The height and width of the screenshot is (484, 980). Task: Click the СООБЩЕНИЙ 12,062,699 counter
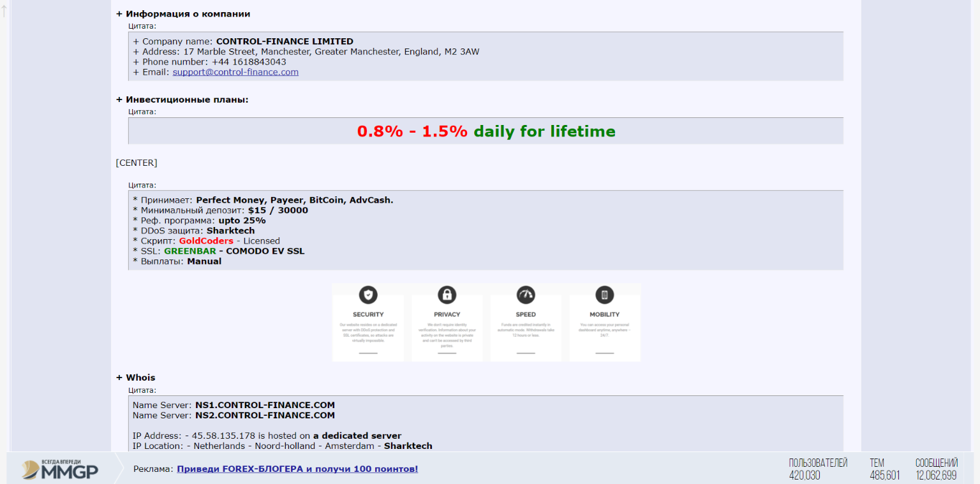click(x=937, y=469)
